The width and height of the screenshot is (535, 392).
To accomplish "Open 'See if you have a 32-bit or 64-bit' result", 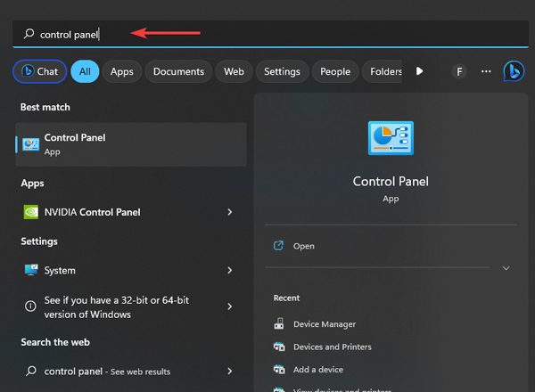I will (x=131, y=306).
